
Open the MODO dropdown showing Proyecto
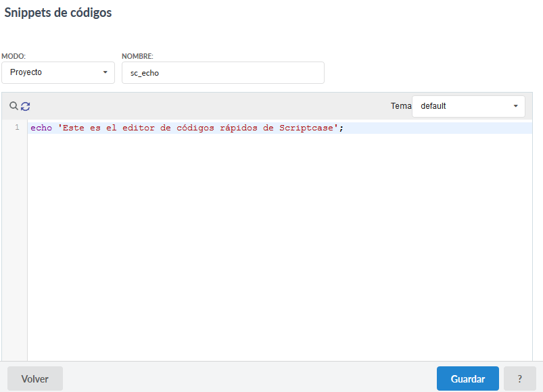pyautogui.click(x=58, y=72)
